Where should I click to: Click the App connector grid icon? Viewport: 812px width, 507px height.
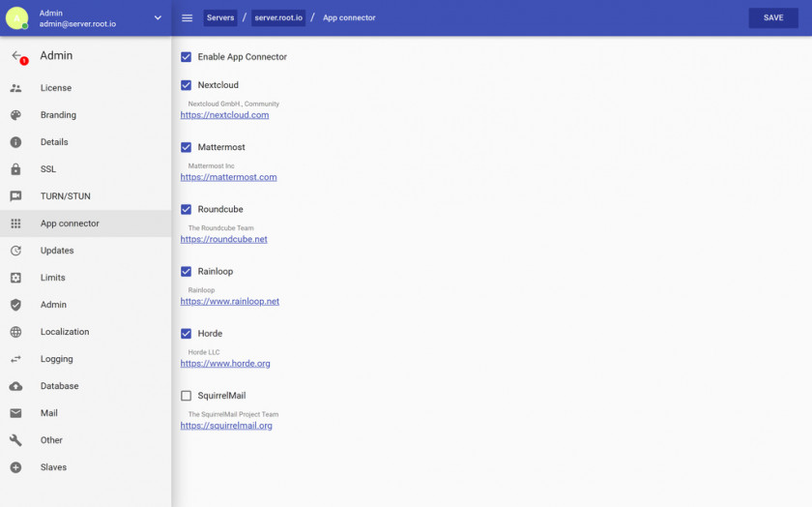tap(16, 224)
